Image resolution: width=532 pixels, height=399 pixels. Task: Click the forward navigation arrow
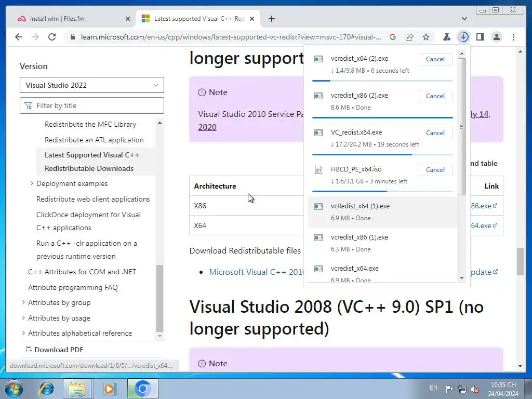coord(35,37)
